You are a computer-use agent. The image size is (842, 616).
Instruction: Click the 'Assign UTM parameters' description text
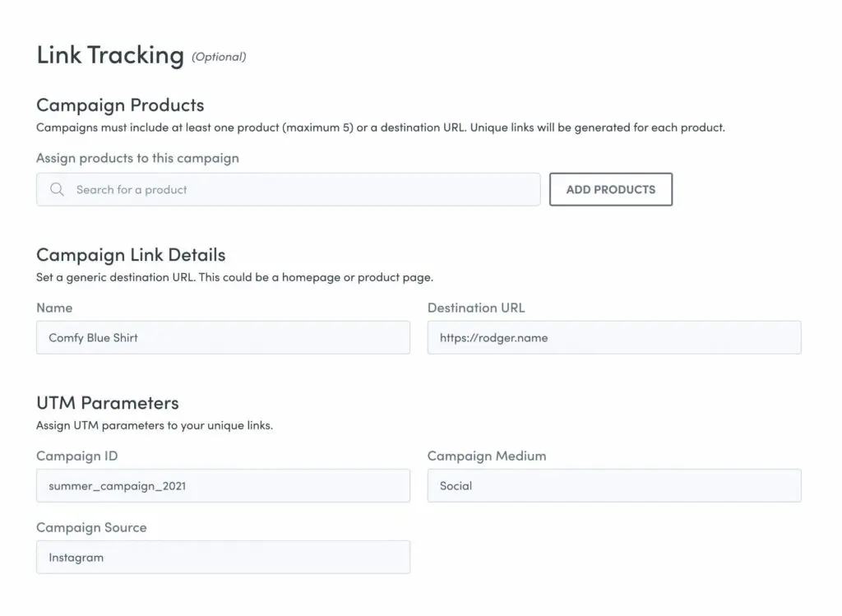[155, 426]
